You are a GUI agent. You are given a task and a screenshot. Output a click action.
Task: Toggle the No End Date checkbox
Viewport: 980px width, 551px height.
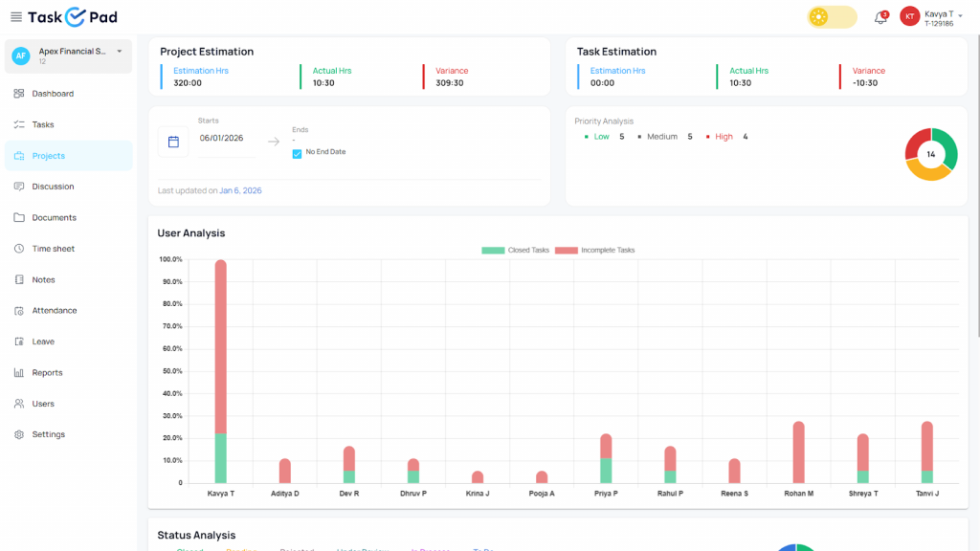(297, 152)
